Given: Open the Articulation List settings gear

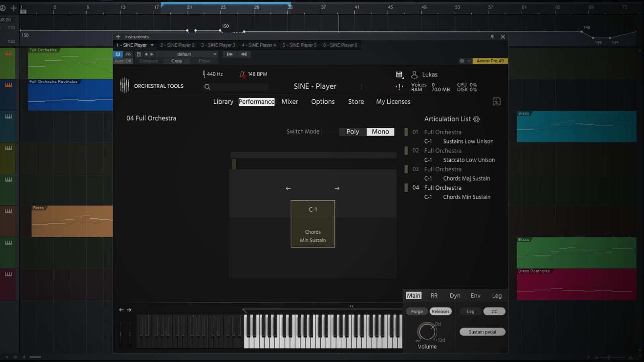Looking at the screenshot, I should [477, 119].
